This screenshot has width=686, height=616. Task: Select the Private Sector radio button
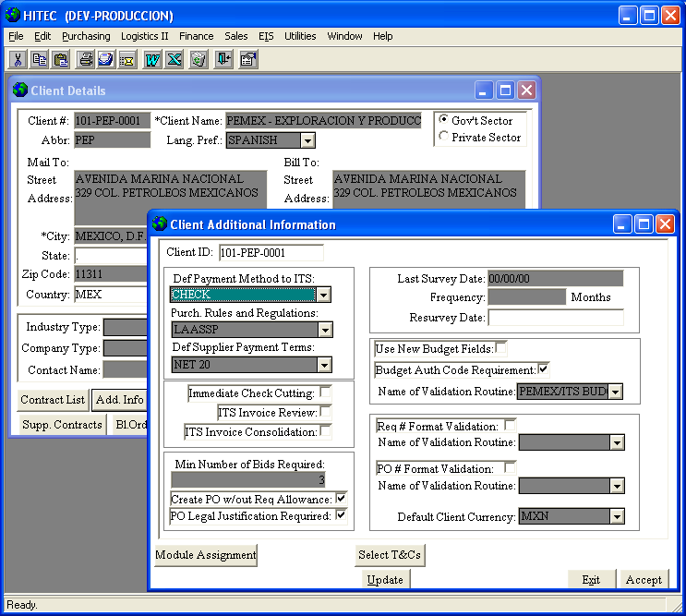tap(443, 136)
